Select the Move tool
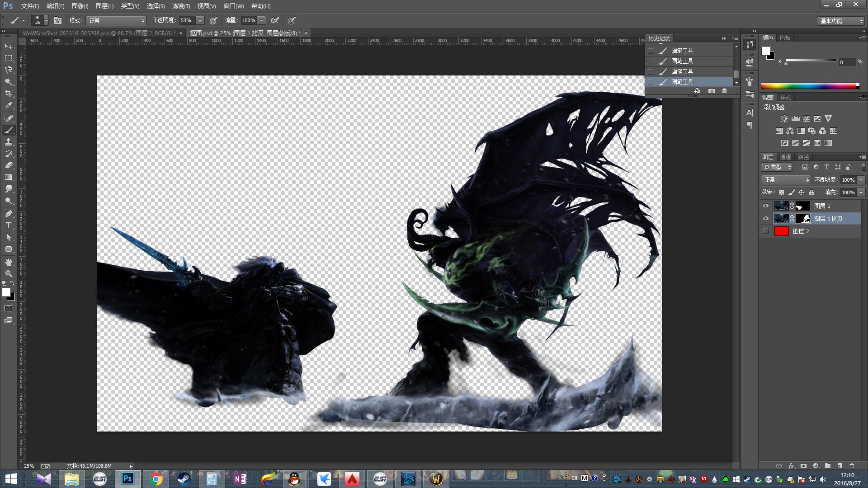868x488 pixels. pyautogui.click(x=9, y=47)
